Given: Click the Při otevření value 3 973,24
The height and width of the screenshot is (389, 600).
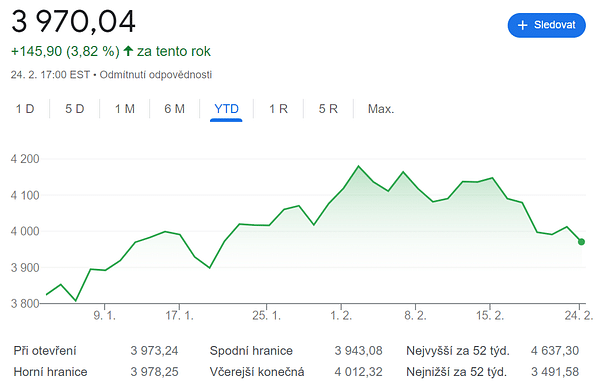Looking at the screenshot, I should pyautogui.click(x=154, y=351).
